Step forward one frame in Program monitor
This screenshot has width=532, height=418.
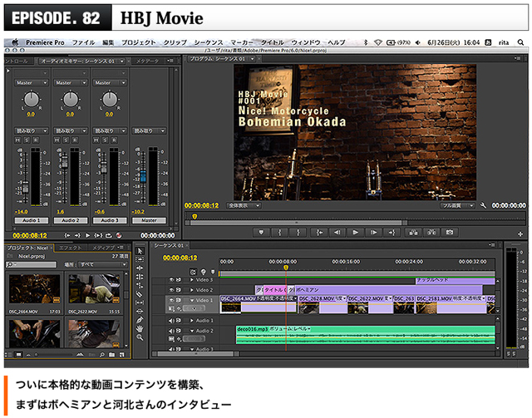[x=373, y=233]
